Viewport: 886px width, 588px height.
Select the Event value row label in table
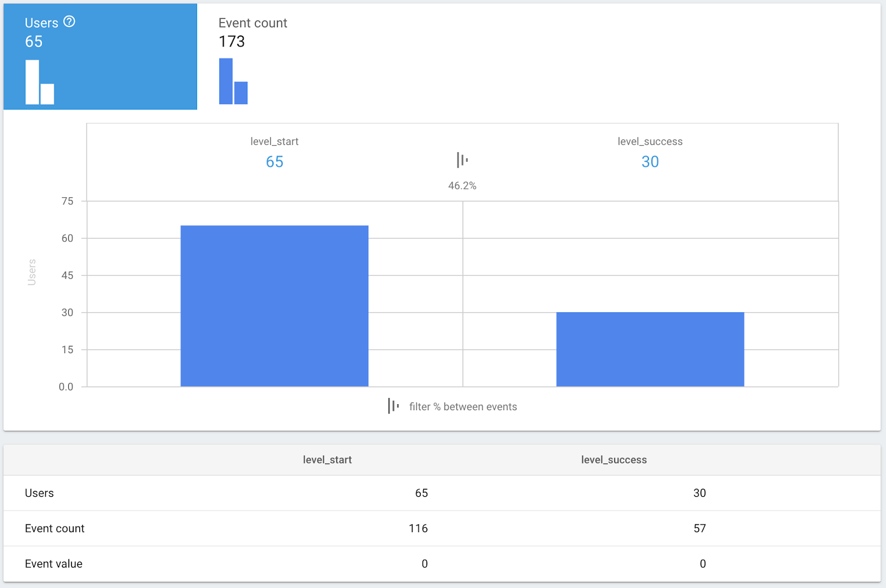coord(54,564)
